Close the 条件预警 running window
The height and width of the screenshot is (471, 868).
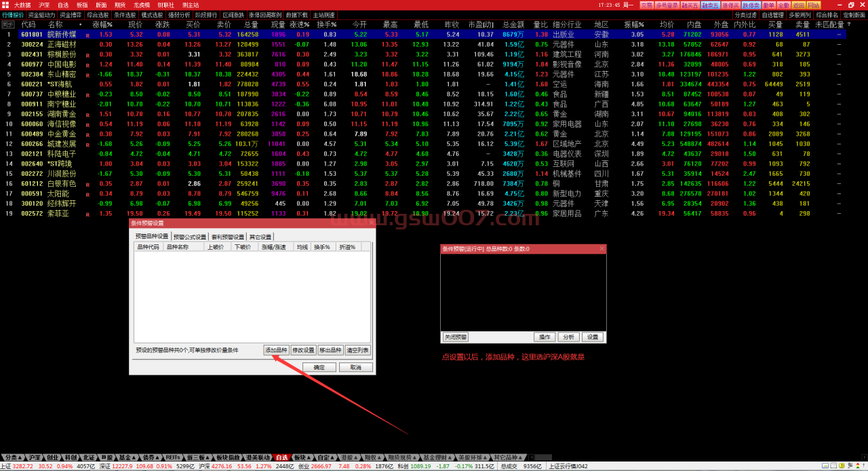601,249
